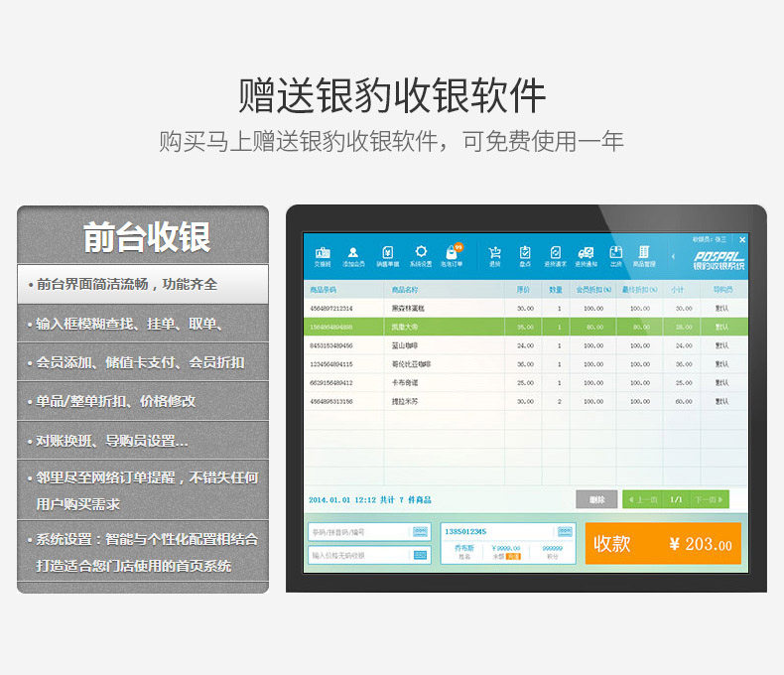
Task: Click keyboard icon beside barcode search field
Action: pyautogui.click(x=421, y=531)
